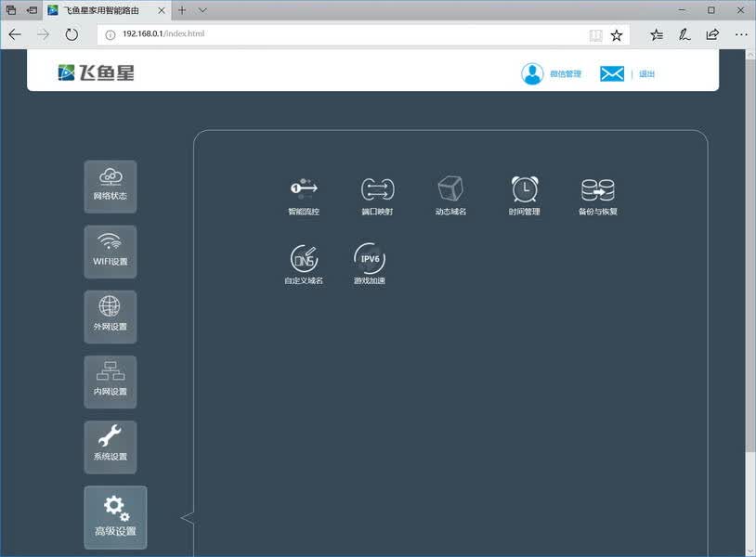
Task: Open the 端口映射 port mapping icon
Action: click(377, 188)
